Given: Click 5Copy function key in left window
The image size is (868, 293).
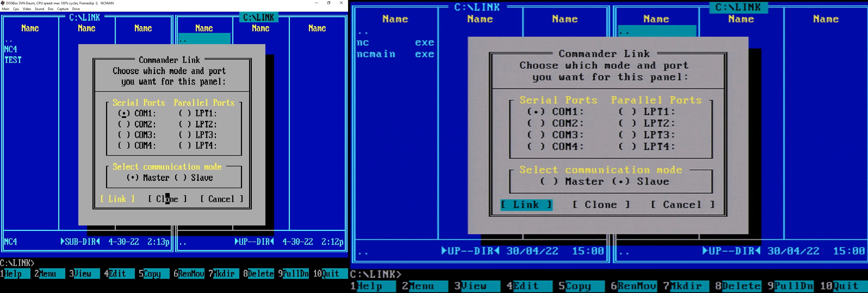Looking at the screenshot, I should (154, 273).
